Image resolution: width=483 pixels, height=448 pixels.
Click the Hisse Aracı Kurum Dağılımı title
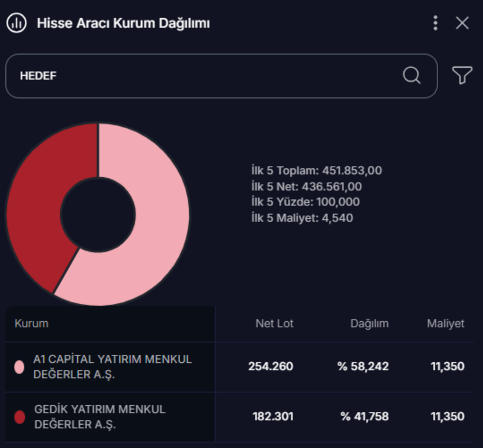123,23
